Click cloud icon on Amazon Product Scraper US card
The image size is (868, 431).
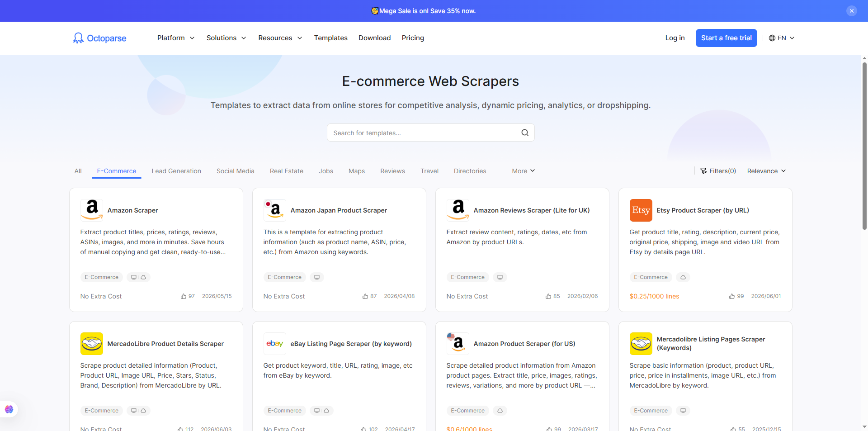point(500,411)
